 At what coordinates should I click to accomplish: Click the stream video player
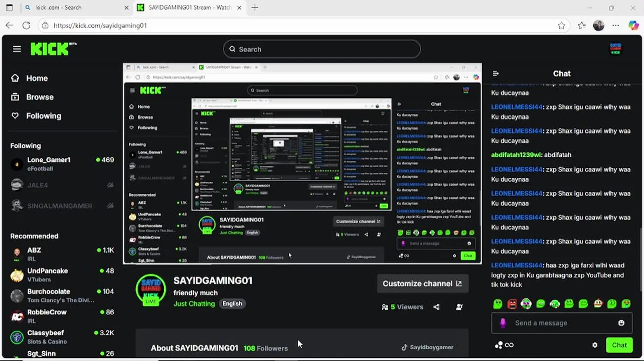point(302,163)
